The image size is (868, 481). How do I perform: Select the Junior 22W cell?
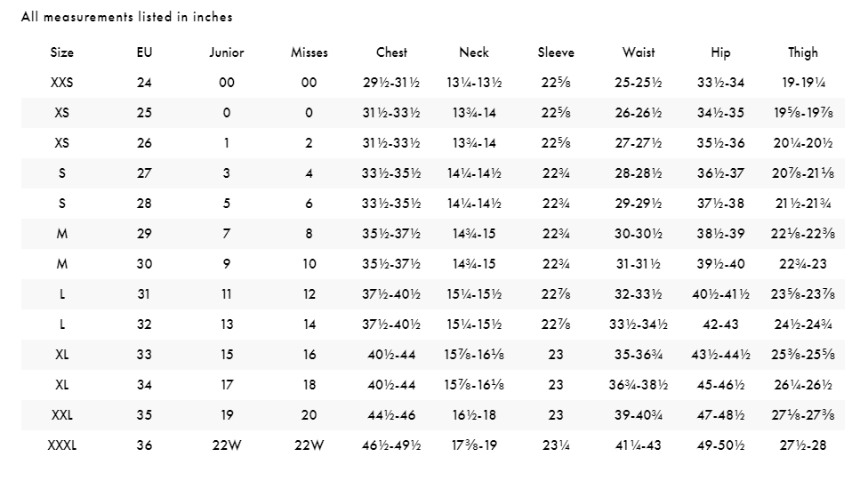[227, 445]
